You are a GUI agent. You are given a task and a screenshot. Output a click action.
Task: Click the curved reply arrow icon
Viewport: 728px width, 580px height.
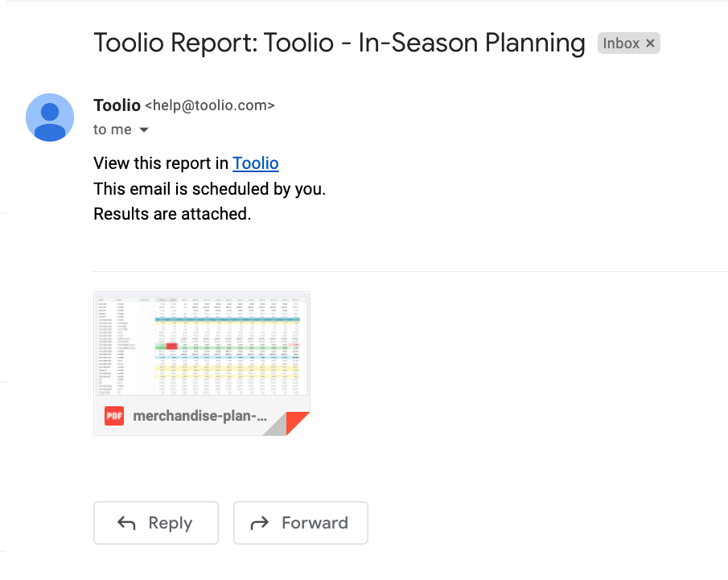click(x=126, y=524)
